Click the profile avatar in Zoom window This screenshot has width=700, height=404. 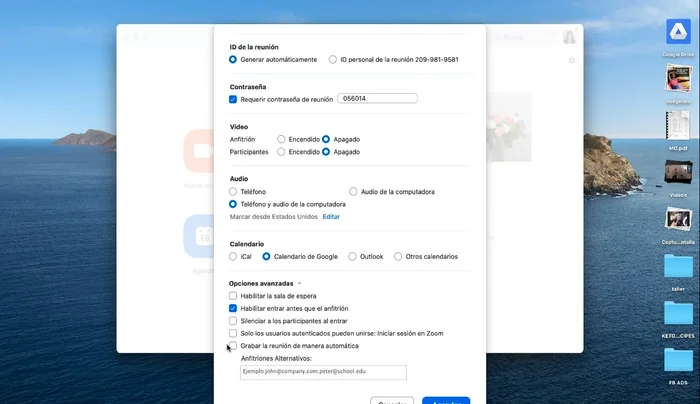point(569,37)
